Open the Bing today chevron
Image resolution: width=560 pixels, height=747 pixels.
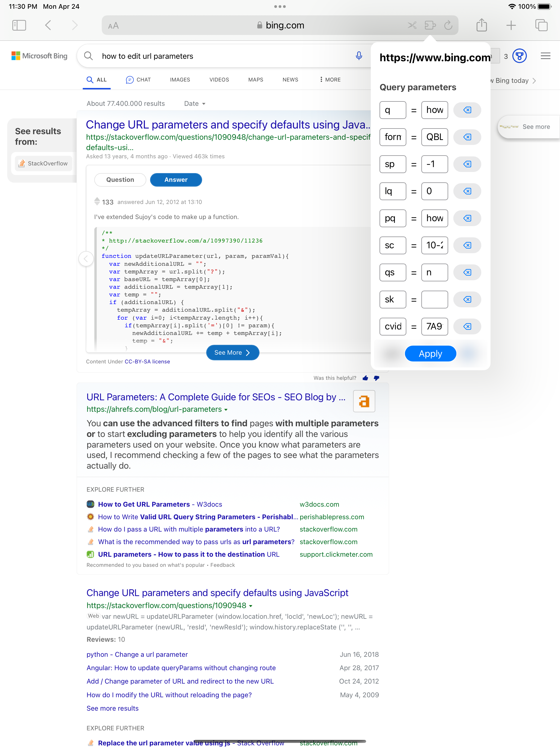[534, 81]
